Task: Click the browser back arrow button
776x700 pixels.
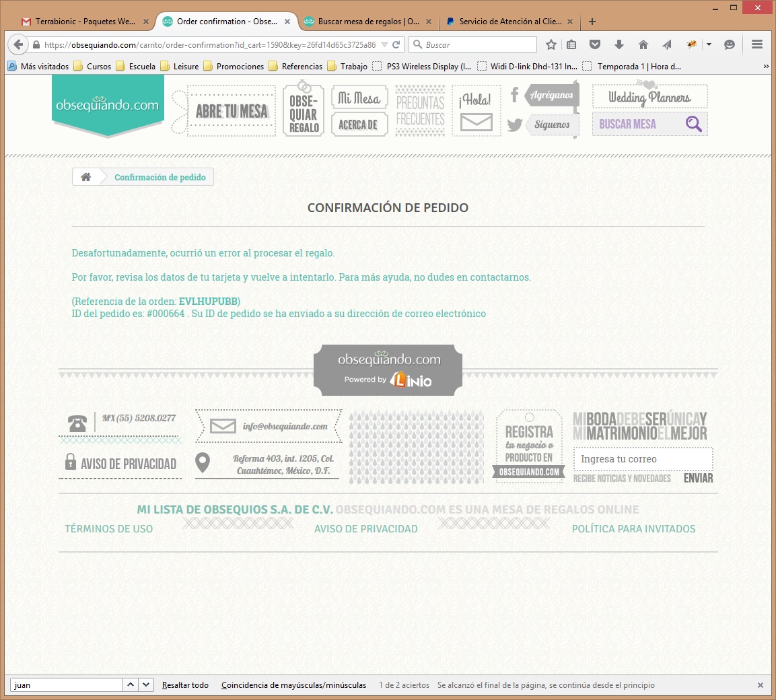Action: pyautogui.click(x=18, y=44)
